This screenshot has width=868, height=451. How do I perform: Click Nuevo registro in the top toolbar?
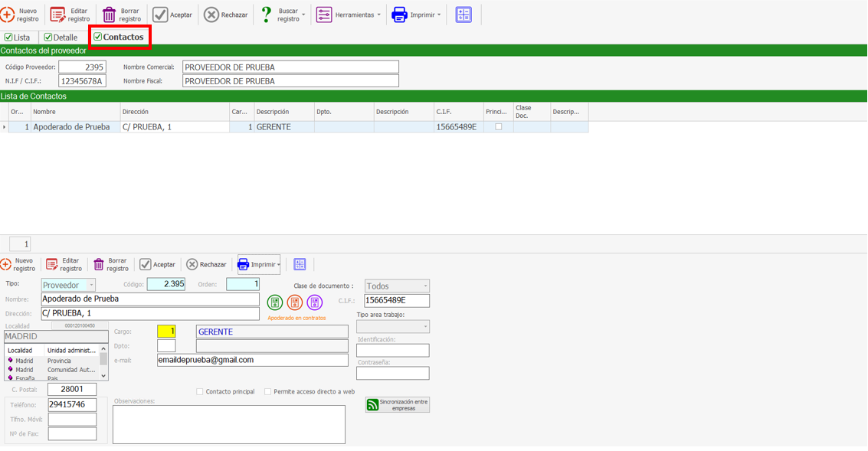click(19, 15)
